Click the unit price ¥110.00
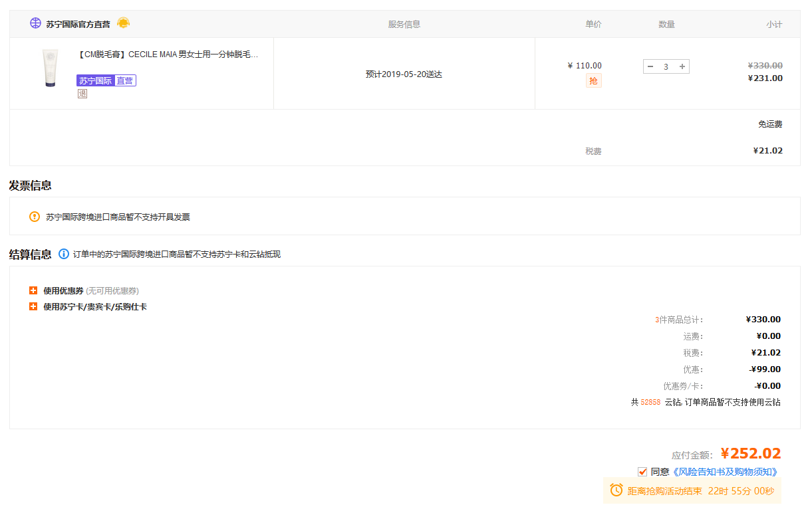The image size is (812, 509). pyautogui.click(x=585, y=65)
